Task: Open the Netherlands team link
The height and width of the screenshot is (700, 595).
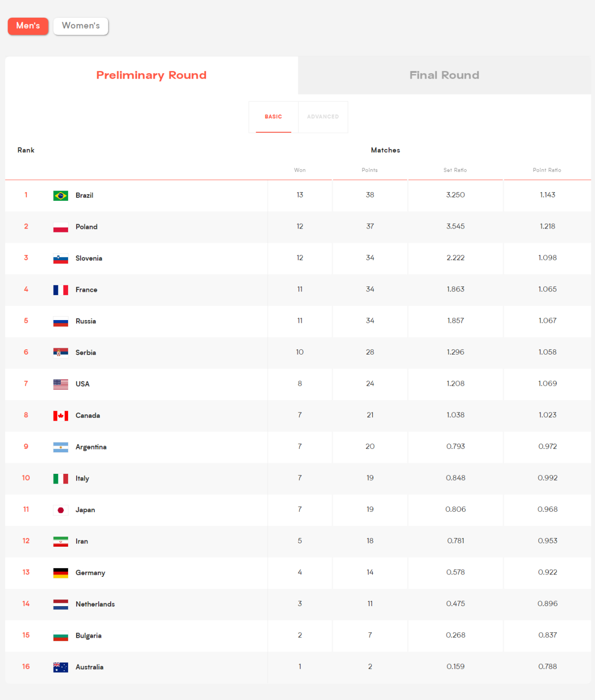Action: click(95, 604)
